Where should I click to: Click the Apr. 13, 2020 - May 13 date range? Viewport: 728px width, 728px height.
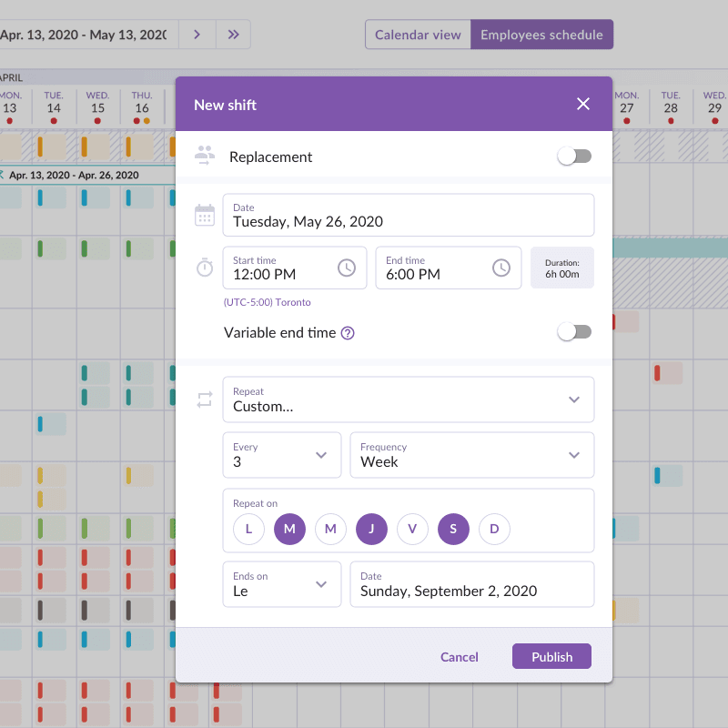(x=84, y=35)
